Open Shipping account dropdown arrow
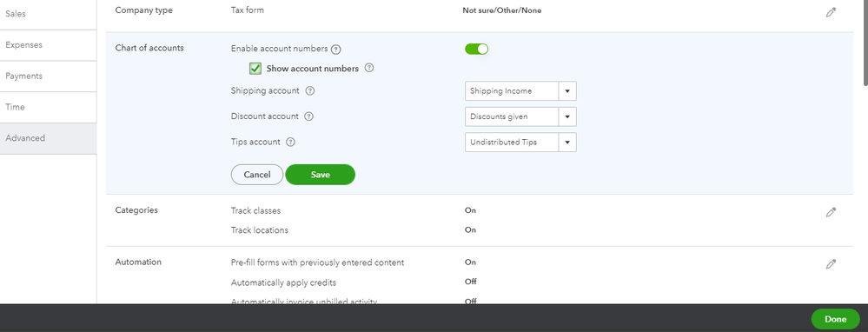Screen dimensions: 868x332 [567, 90]
